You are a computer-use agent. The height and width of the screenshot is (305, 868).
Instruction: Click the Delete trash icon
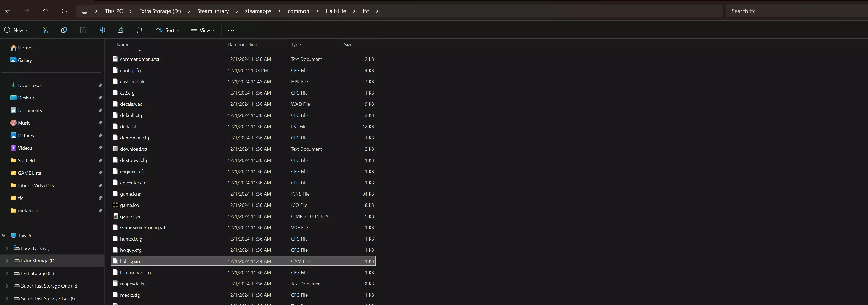[139, 30]
